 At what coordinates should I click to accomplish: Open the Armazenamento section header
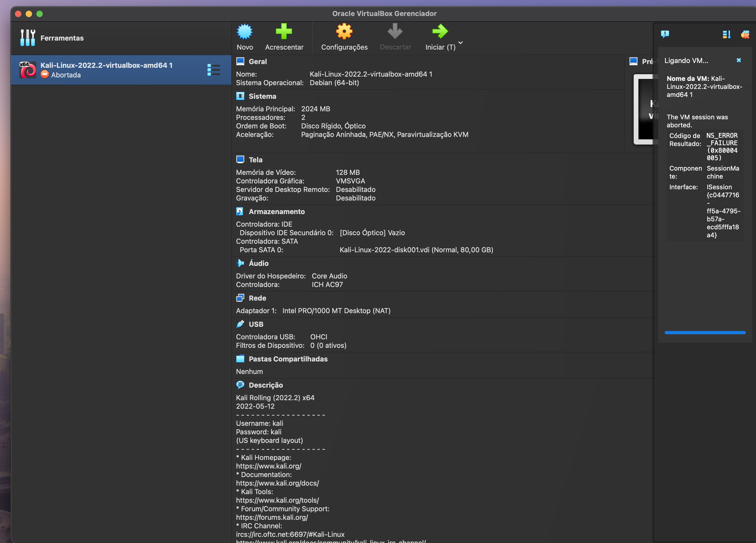coord(277,211)
